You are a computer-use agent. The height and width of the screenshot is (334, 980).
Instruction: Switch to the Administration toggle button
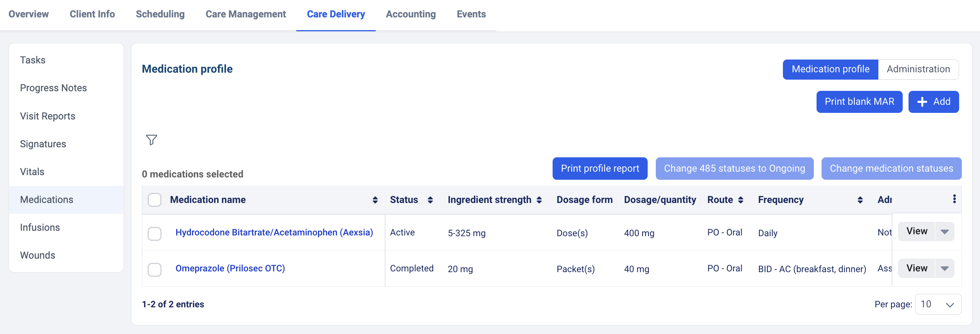click(x=918, y=70)
